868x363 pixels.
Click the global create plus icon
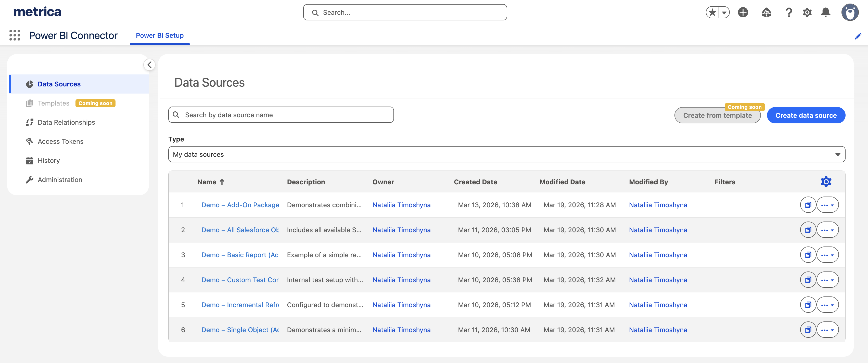click(x=743, y=12)
